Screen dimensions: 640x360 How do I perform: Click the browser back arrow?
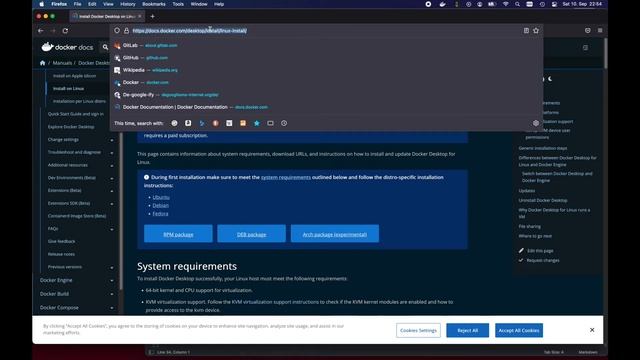40,31
